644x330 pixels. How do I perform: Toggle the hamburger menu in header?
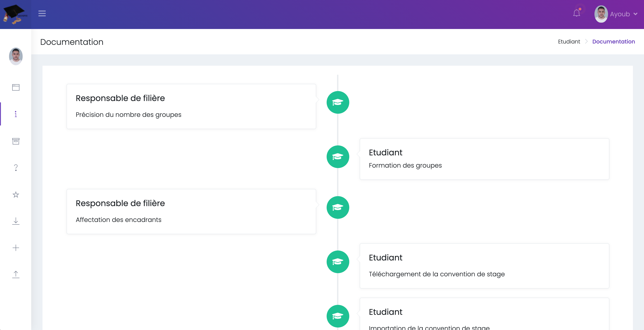point(42,14)
